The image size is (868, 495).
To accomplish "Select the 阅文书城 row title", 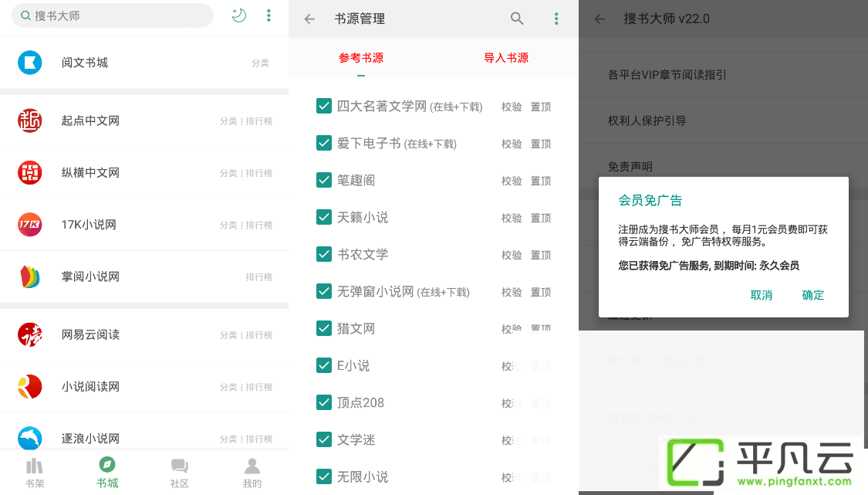I will click(x=85, y=63).
